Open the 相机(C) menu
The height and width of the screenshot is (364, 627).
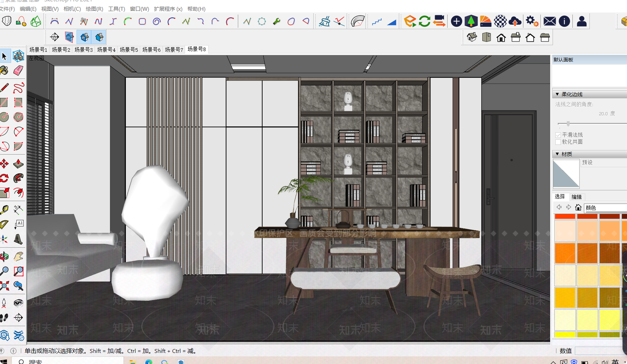coord(72,9)
